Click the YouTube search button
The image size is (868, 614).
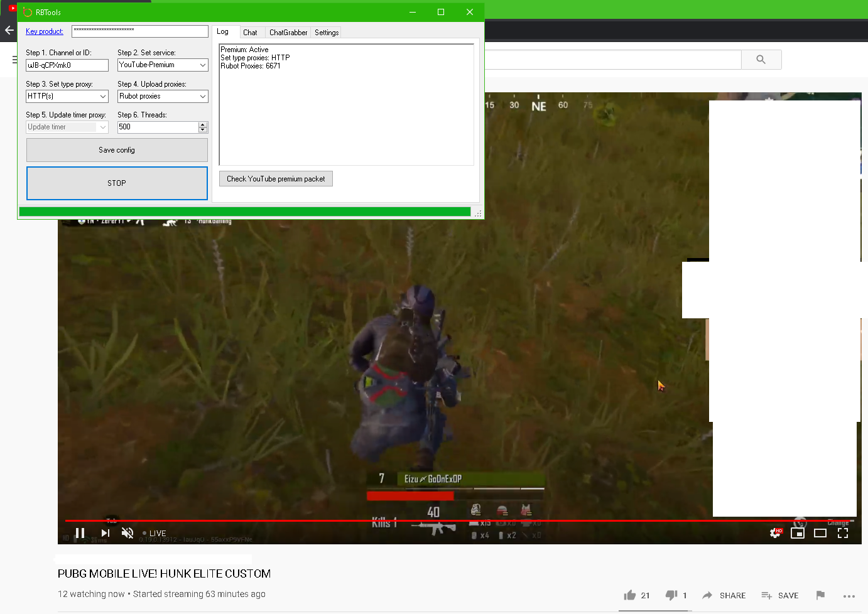click(761, 60)
